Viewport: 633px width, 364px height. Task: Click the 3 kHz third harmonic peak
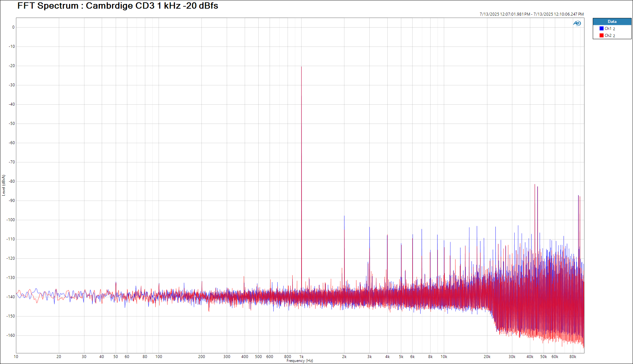tap(369, 228)
